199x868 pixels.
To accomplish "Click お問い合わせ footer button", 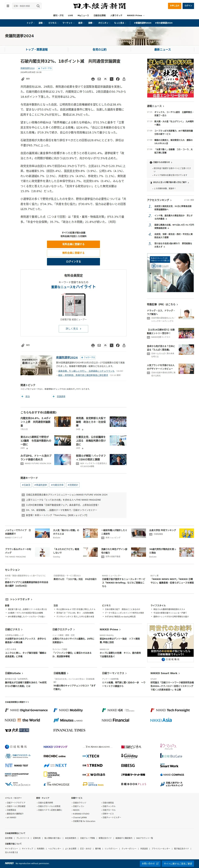I will 150,863.
